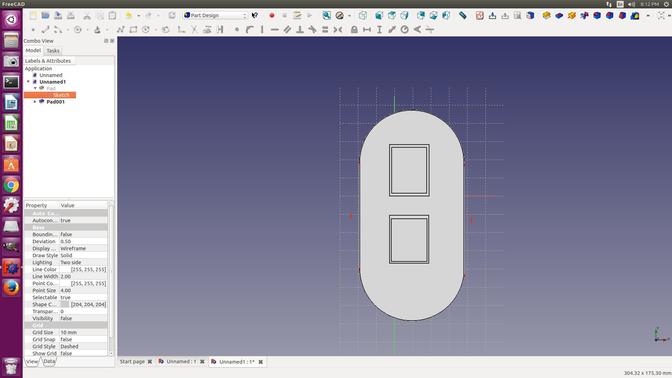The image size is (672, 378).
Task: Expand the Pad001 tree node
Action: point(35,102)
